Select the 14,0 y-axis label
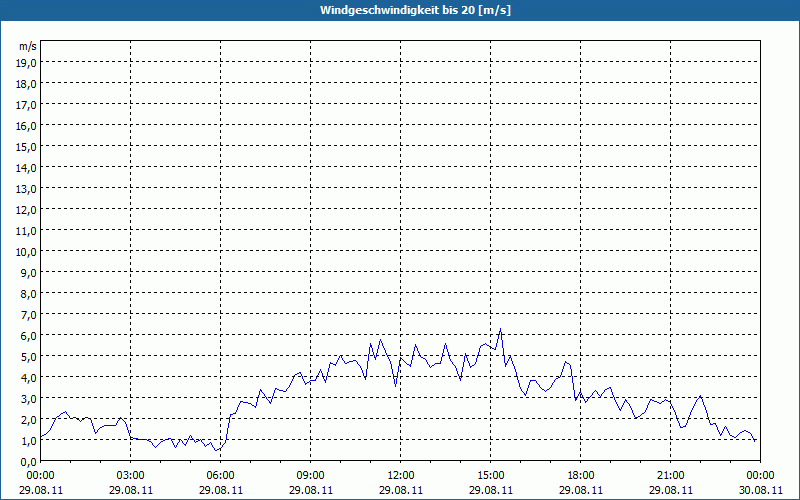This screenshot has height=500, width=800. pyautogui.click(x=27, y=167)
